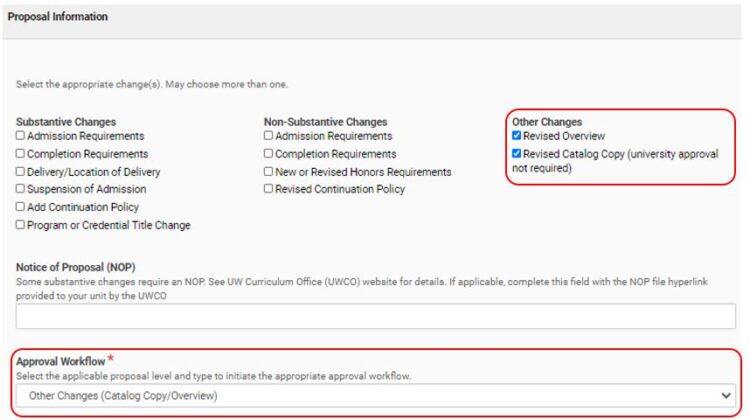Select Add Continuation Policy checkbox
The width and height of the screenshot is (750, 420).
[20, 207]
